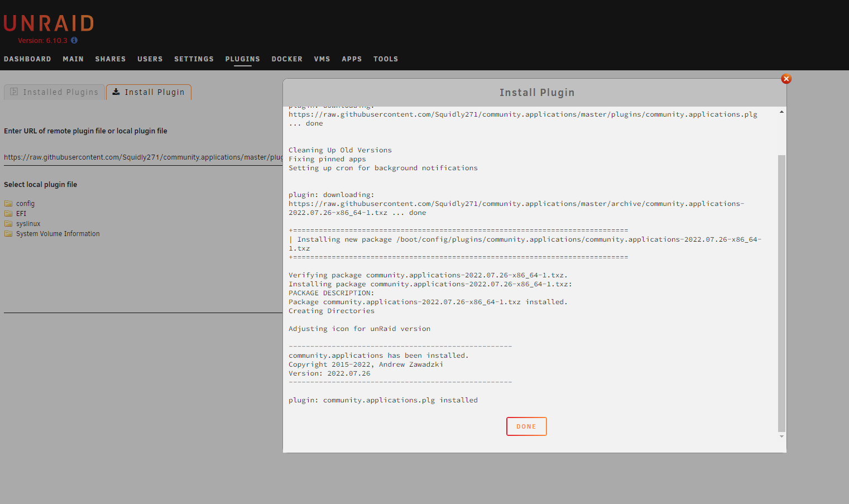This screenshot has width=849, height=504.
Task: Click 'Select local plugin file' heading
Action: tap(41, 185)
